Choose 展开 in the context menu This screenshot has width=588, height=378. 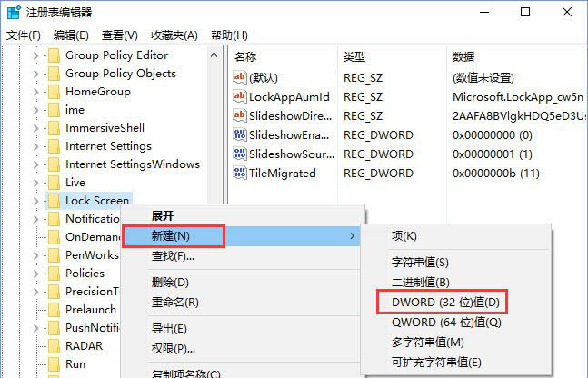tap(241, 216)
